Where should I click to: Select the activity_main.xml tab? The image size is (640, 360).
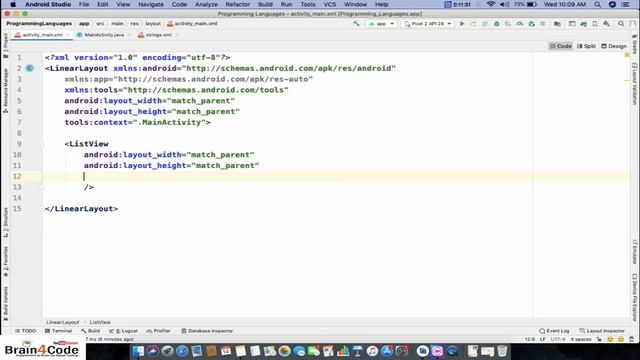click(x=42, y=35)
